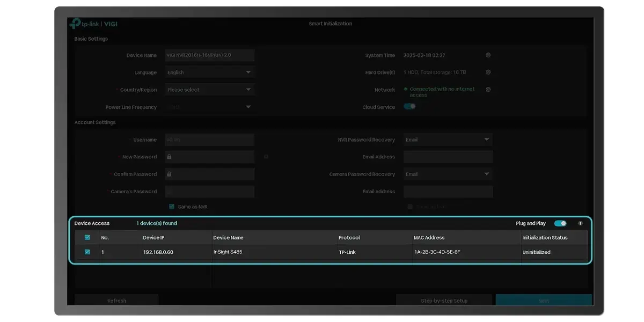Click into the Confirm Password field
The height and width of the screenshot is (322, 644).
[210, 174]
